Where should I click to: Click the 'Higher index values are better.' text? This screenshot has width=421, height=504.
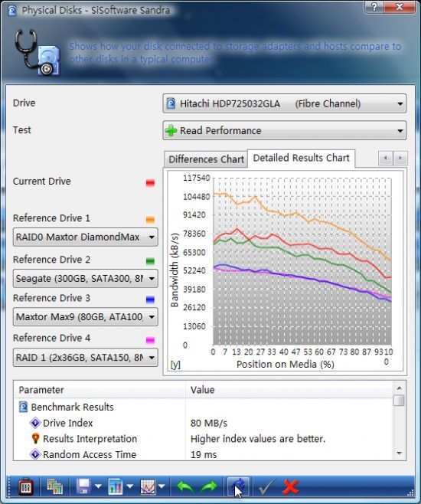point(257,439)
